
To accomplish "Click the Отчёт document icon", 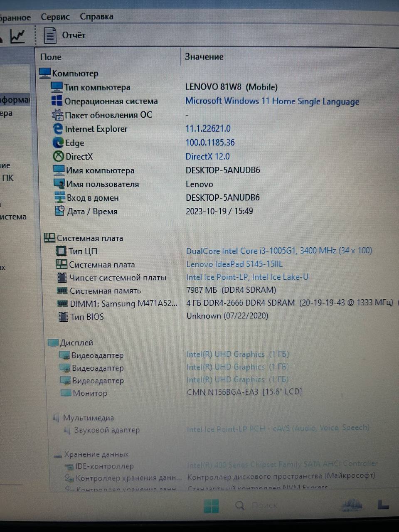I will coord(50,36).
